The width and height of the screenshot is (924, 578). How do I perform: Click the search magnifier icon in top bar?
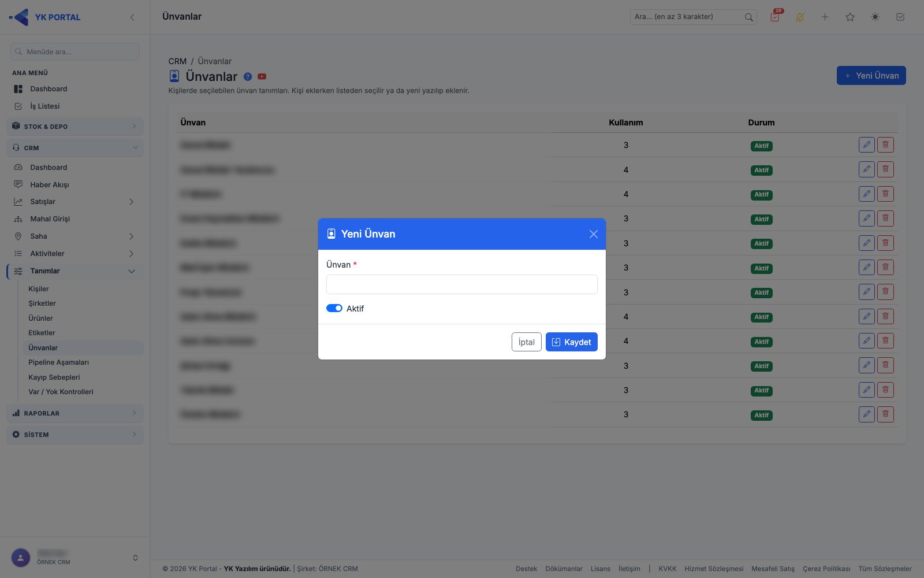pyautogui.click(x=748, y=17)
